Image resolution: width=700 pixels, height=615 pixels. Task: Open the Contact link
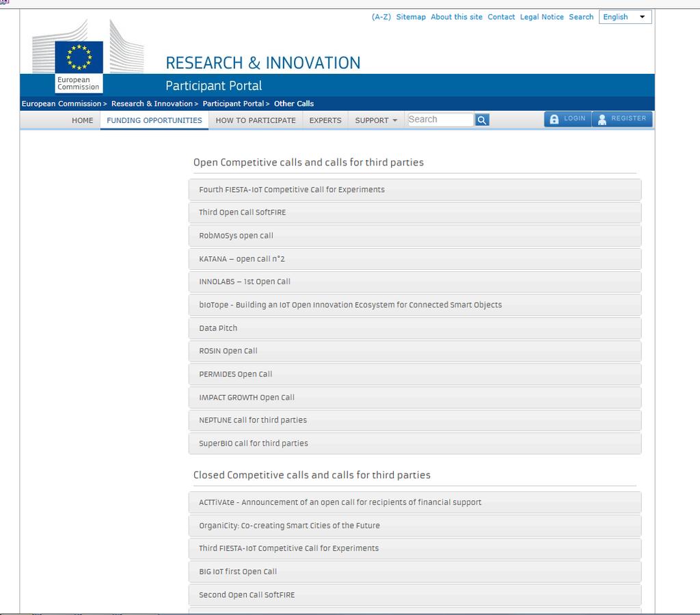pos(501,17)
